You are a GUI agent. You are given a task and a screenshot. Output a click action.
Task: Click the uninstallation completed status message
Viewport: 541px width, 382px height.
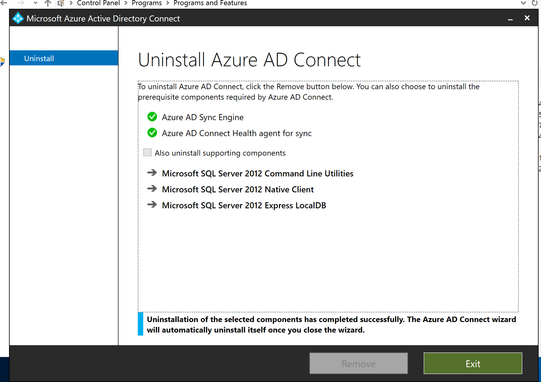(x=331, y=324)
